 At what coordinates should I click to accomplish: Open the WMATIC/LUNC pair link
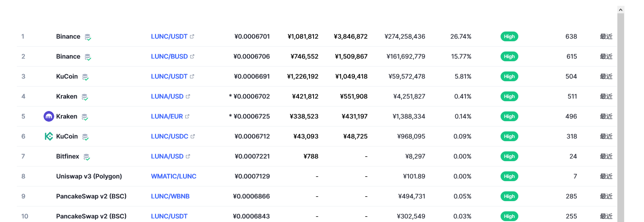(174, 176)
